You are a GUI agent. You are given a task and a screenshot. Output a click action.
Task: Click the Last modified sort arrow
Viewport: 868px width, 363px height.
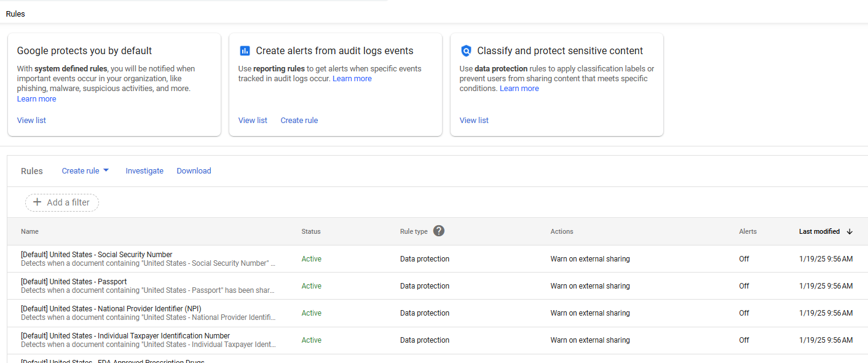tap(850, 231)
